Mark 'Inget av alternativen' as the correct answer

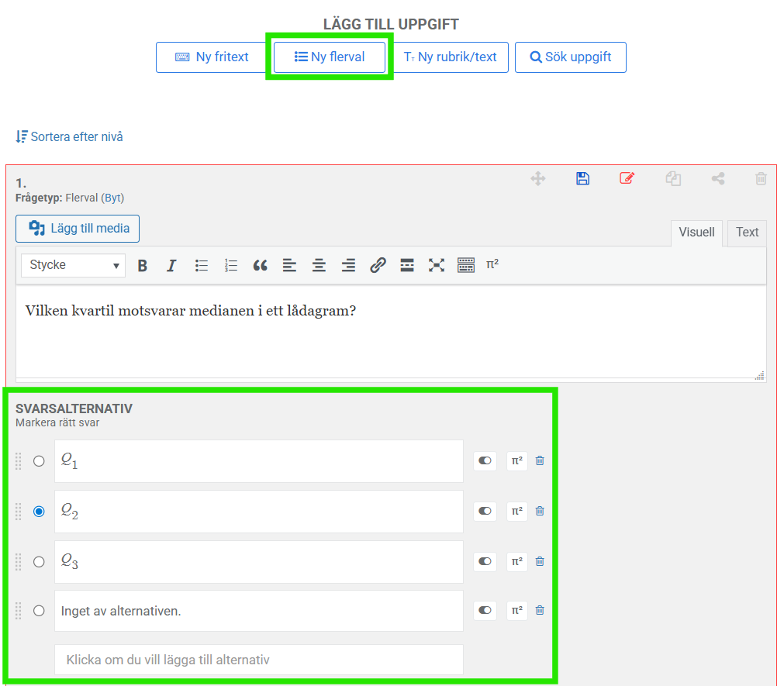coord(39,611)
